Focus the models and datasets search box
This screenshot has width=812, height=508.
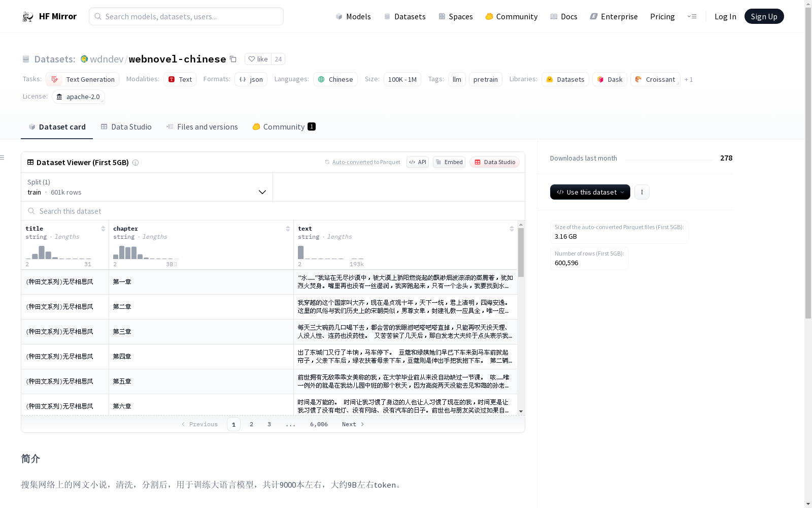point(186,16)
